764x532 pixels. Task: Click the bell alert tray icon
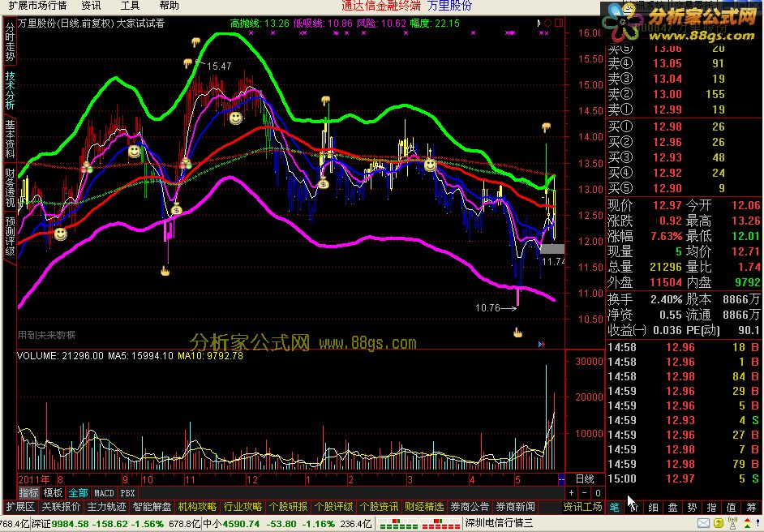(x=758, y=524)
